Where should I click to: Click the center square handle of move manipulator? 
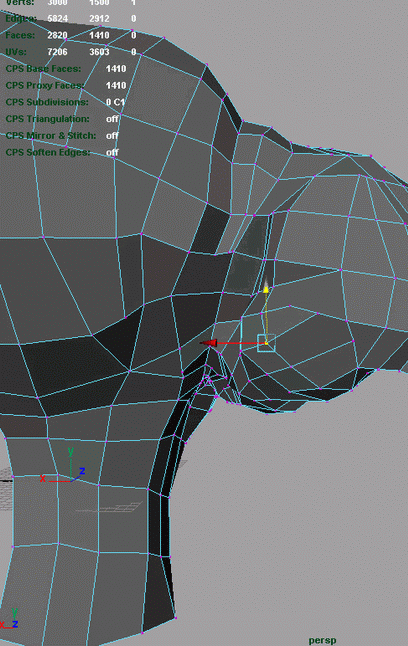pyautogui.click(x=266, y=343)
